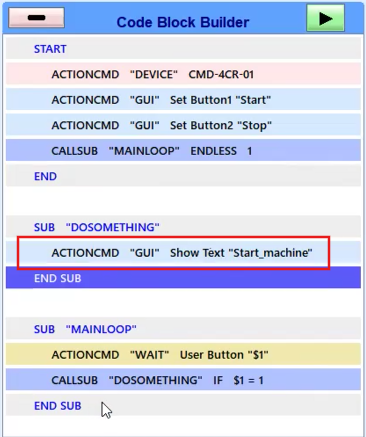Click the END row under START block
This screenshot has height=437, width=366.
pyautogui.click(x=183, y=176)
